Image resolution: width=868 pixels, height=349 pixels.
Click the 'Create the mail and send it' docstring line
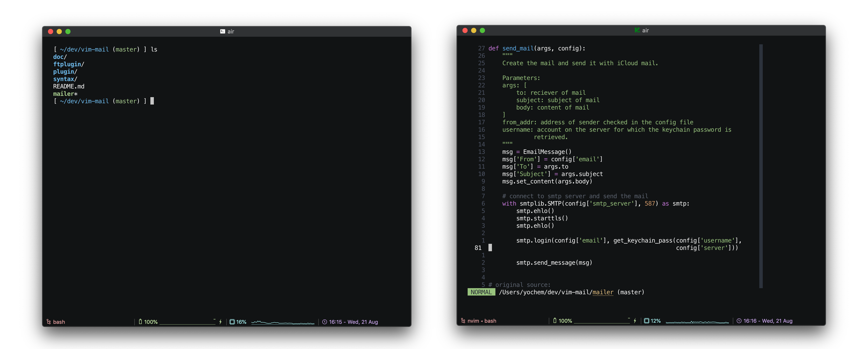click(580, 63)
